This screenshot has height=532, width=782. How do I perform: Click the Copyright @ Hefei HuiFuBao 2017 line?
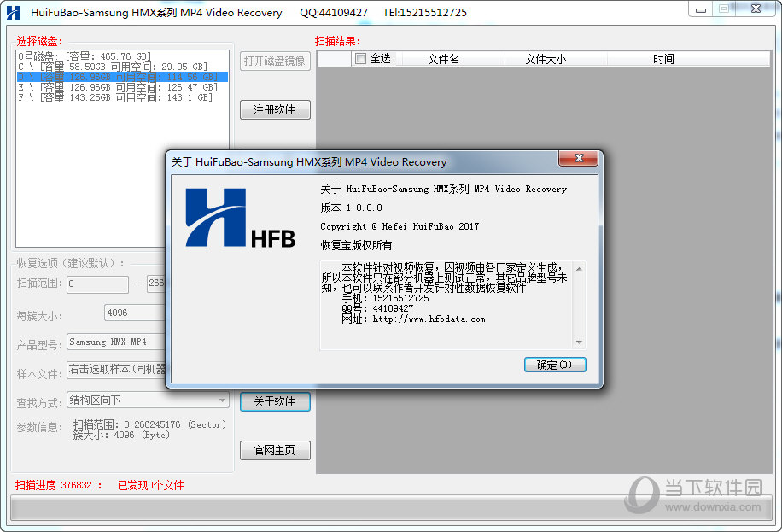click(x=400, y=226)
